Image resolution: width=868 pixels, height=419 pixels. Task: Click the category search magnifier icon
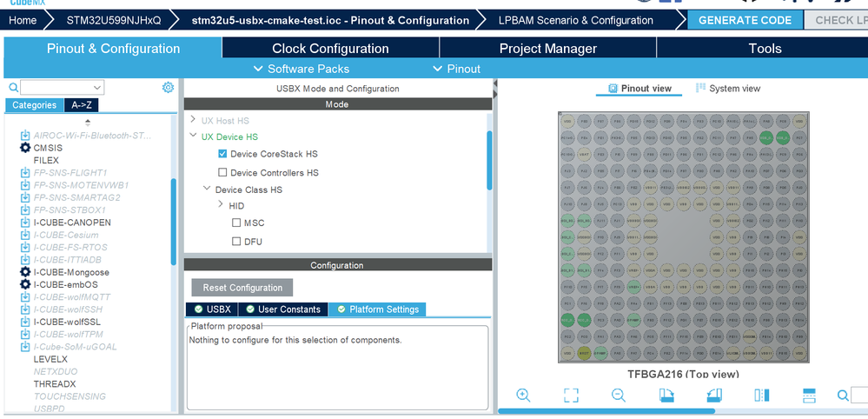tap(13, 88)
